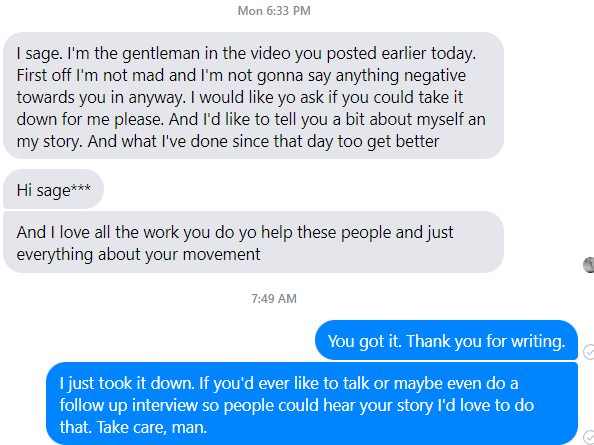
Task: Click the '7:49 AM' timestamp
Action: coord(274,298)
